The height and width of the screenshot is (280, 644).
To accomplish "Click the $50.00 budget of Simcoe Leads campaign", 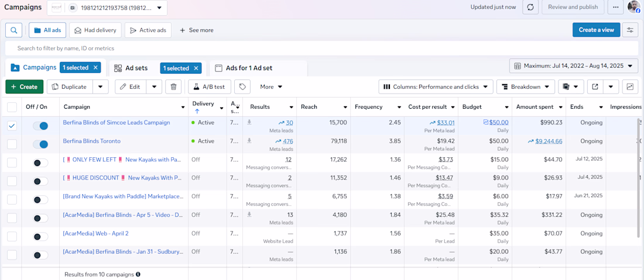I will pos(498,122).
